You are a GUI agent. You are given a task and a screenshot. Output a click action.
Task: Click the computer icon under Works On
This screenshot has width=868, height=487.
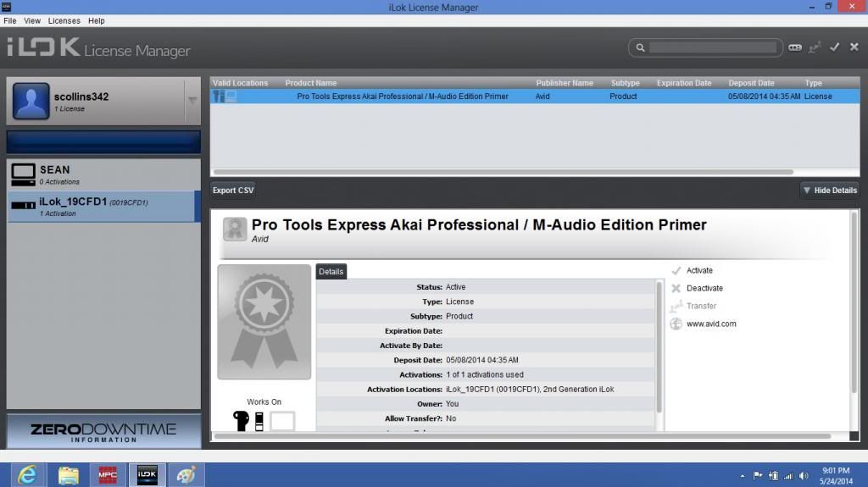(x=282, y=421)
